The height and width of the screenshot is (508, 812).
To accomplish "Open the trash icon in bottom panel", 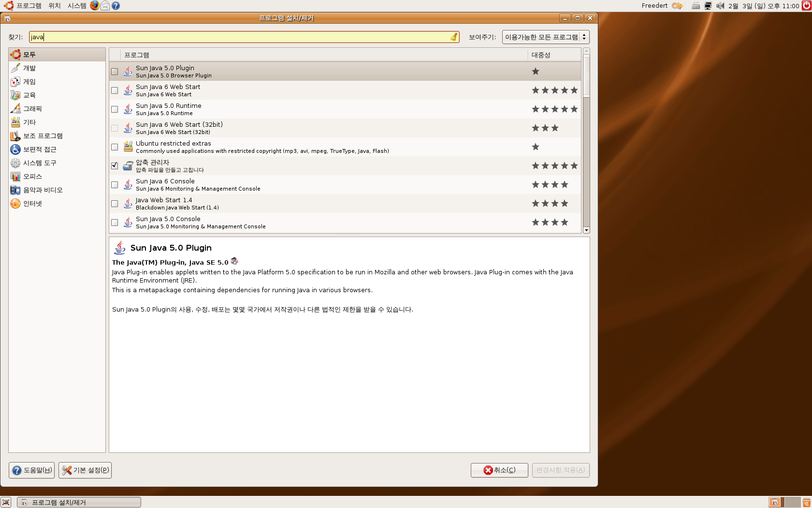I will 807,502.
